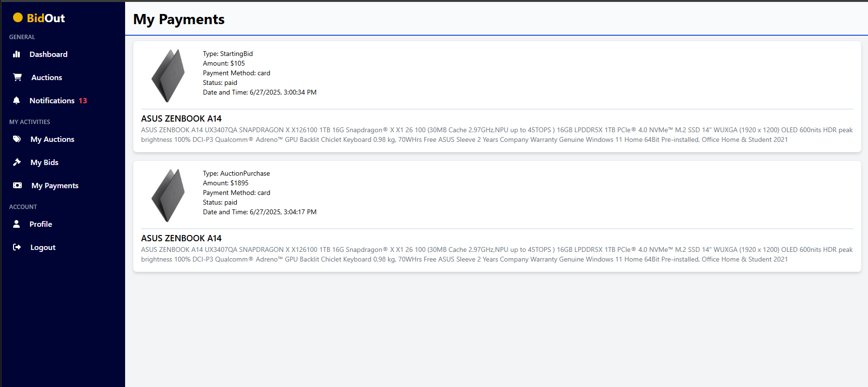Click 'Date and Time: 6/27/2025, 3:04:17 PM'
Viewport: 868px width, 387px height.
[259, 212]
